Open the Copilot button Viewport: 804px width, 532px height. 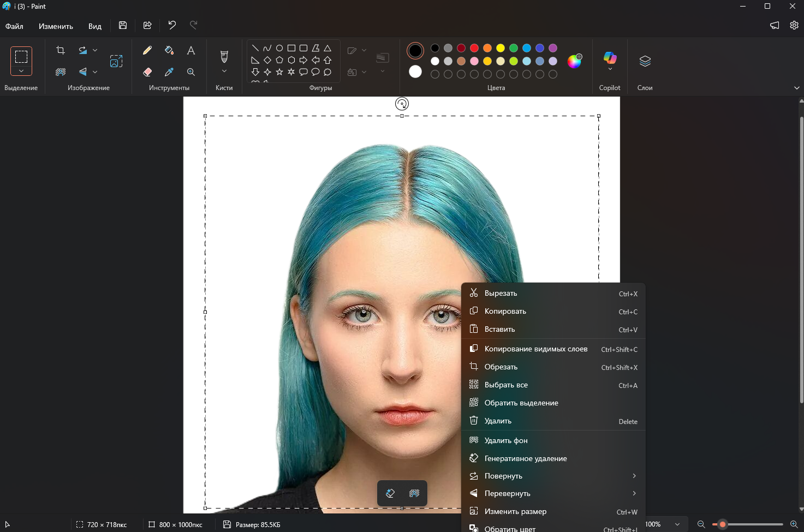[610, 61]
